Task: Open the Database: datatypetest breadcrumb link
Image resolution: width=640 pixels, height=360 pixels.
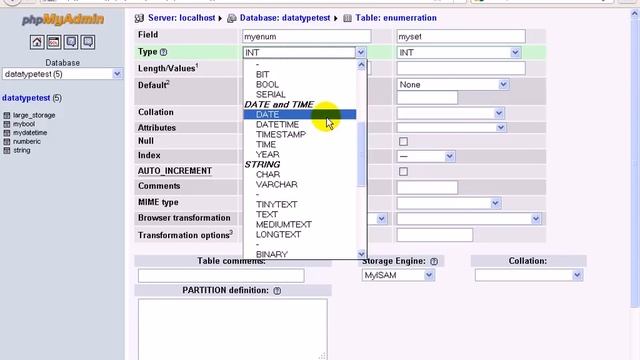Action: pos(285,18)
